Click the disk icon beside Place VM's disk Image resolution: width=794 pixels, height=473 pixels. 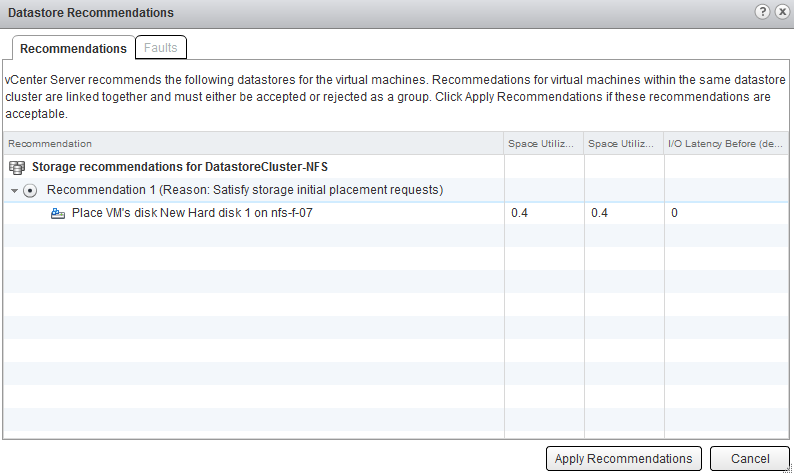(x=58, y=213)
